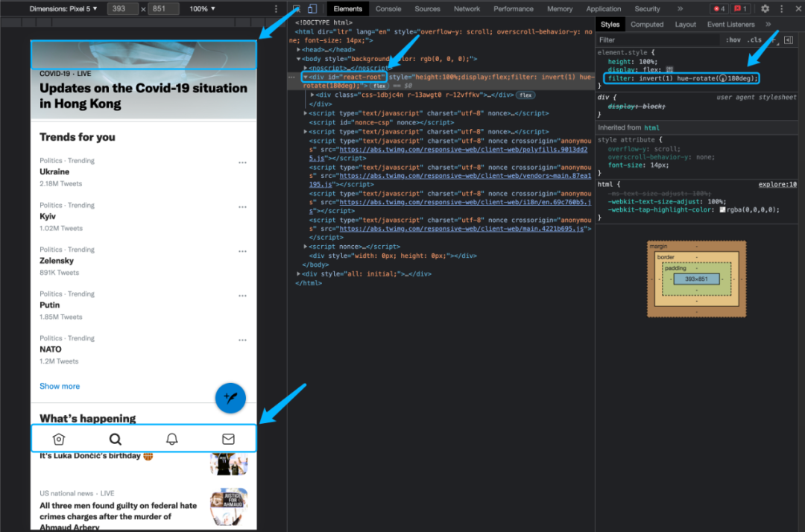Open the Security tab
Screen dimensions: 805x532
coord(647,9)
